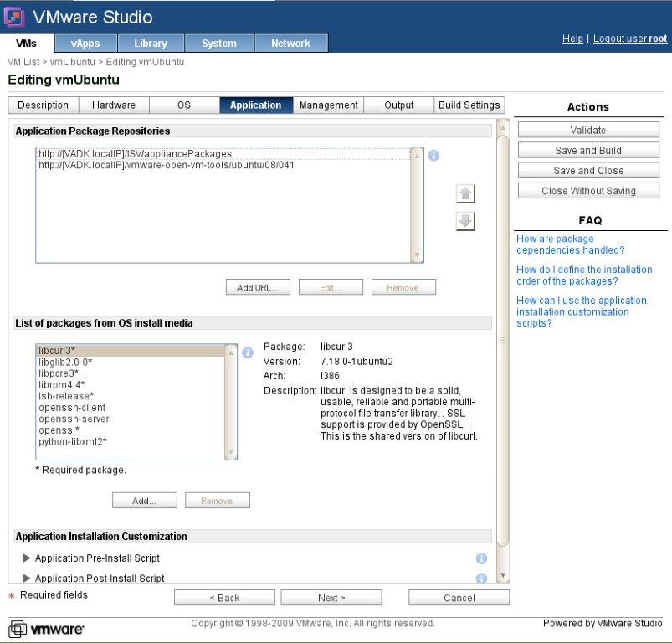Open FAQ on installation order of packages

click(584, 275)
